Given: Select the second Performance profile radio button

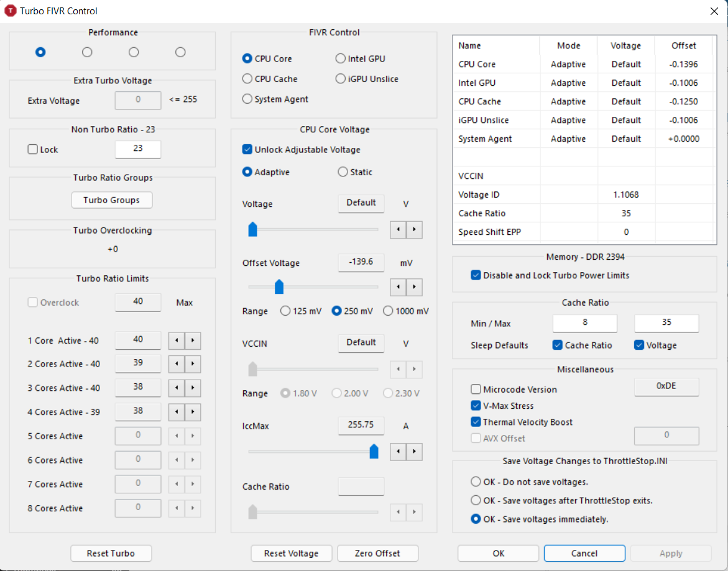Looking at the screenshot, I should point(87,52).
